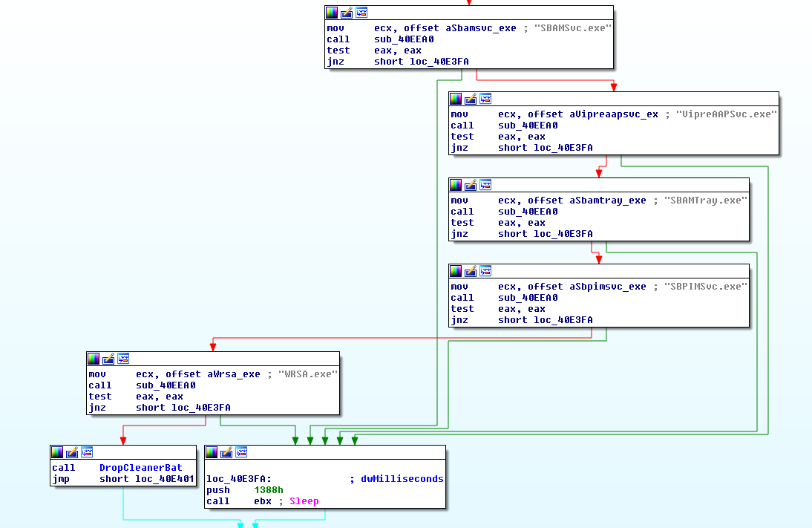Click the pencil edit icon on SBPIMSvc.exe block
The height and width of the screenshot is (528, 812).
[x=471, y=271]
